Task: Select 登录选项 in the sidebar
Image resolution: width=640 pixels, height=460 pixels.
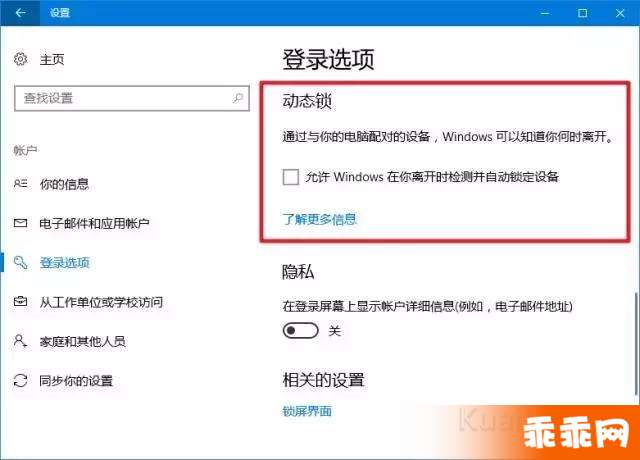Action: [64, 262]
